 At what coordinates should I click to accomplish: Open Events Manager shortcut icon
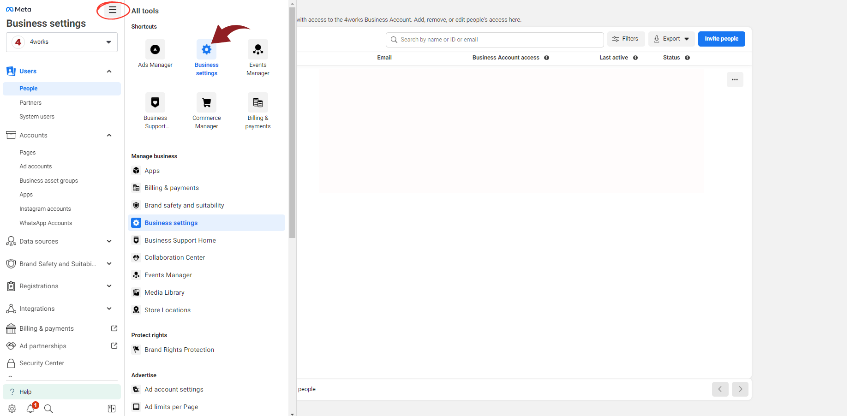258,49
